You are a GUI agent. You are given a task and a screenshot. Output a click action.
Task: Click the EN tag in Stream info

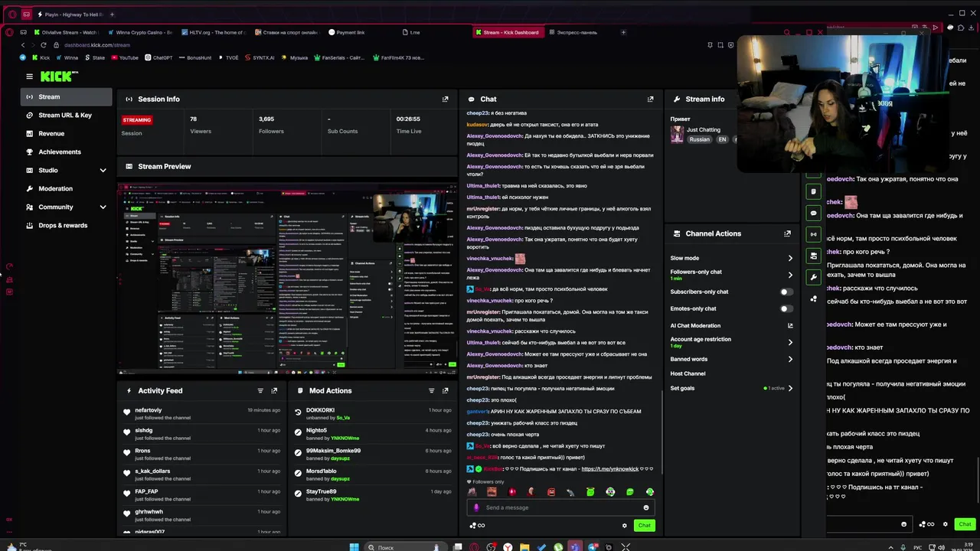721,139
